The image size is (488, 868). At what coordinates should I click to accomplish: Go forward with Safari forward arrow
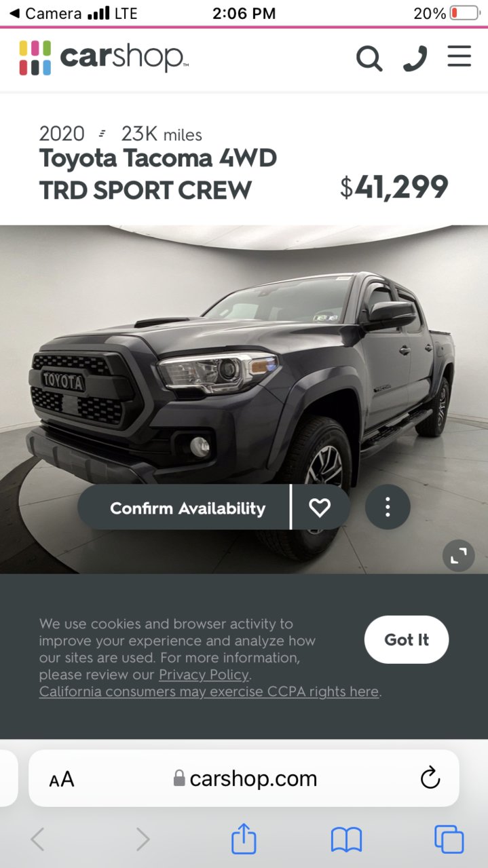click(143, 839)
